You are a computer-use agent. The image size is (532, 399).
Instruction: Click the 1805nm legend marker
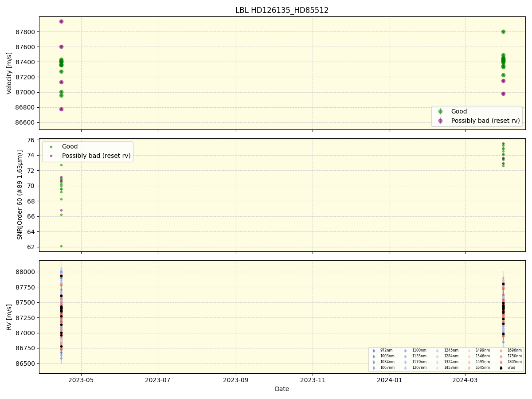(x=501, y=362)
